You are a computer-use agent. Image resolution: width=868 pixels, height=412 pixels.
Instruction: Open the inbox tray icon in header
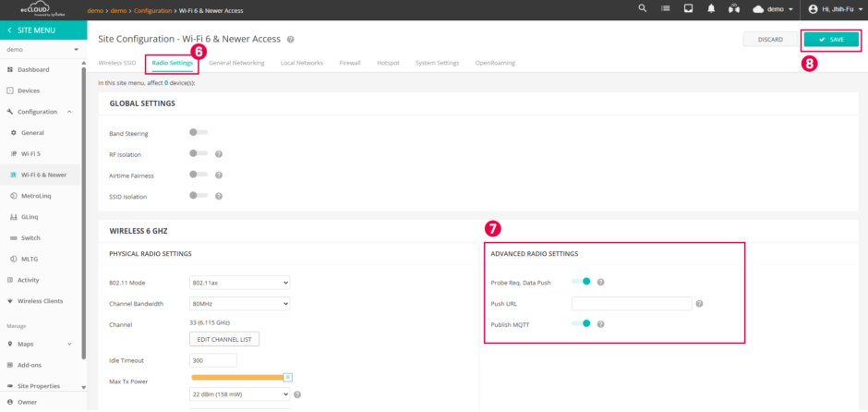tap(688, 8)
